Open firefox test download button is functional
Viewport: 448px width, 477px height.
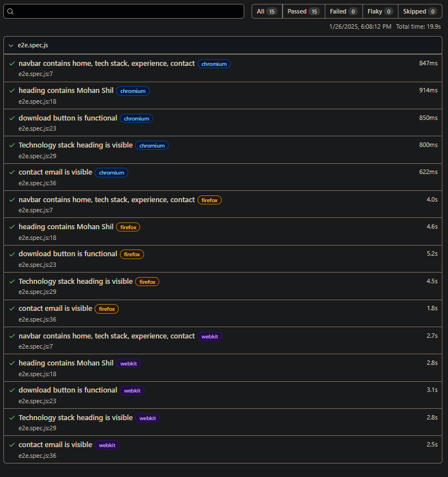68,254
